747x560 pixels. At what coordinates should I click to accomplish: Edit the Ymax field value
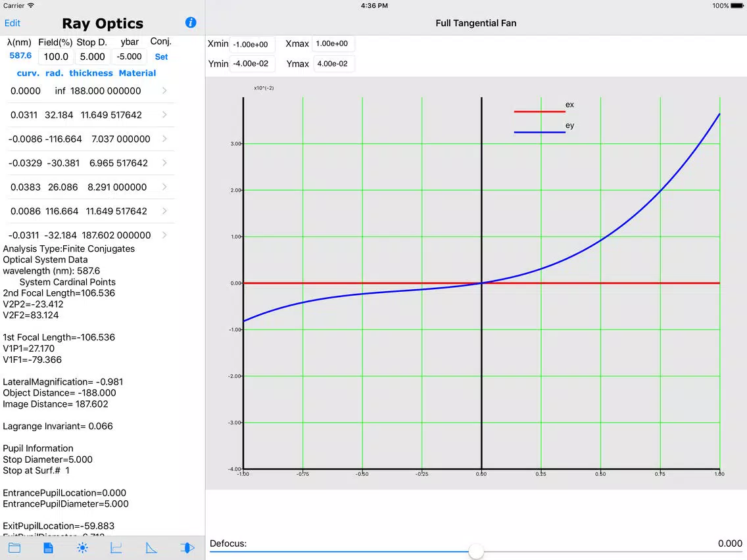333,63
